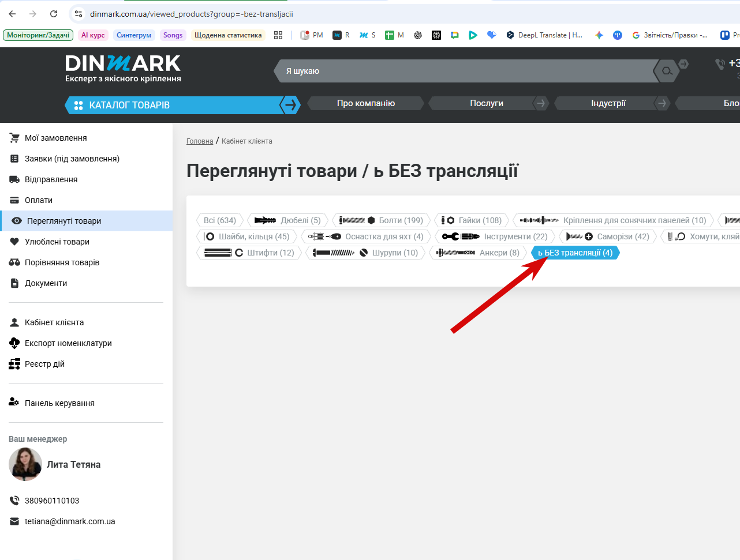Click manager Лита Тетяна's photo
This screenshot has height=560, width=740.
(25, 464)
